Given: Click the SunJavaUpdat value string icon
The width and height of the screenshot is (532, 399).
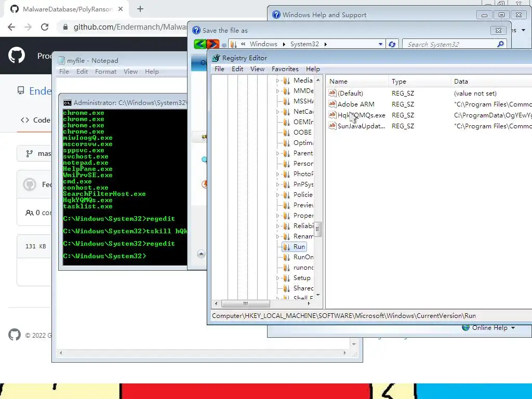Looking at the screenshot, I should [332, 126].
